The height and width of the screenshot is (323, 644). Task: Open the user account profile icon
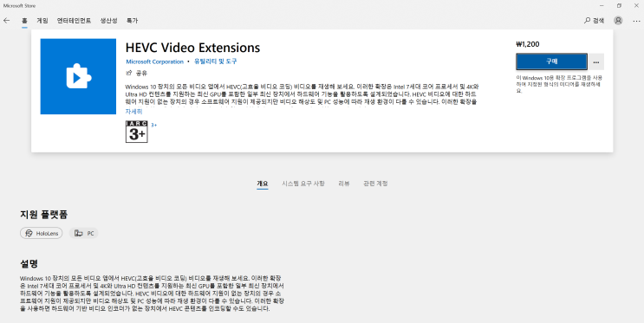(x=618, y=21)
